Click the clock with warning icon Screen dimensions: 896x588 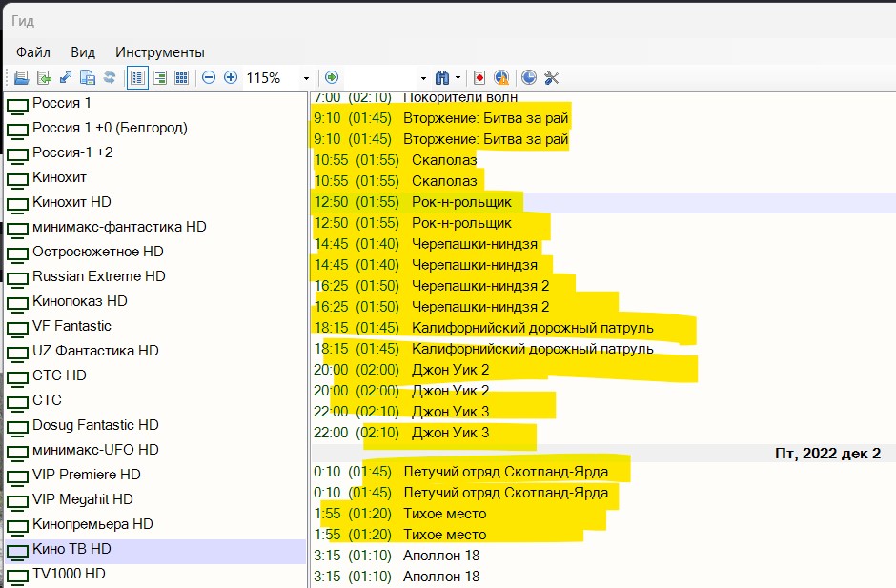coord(501,78)
